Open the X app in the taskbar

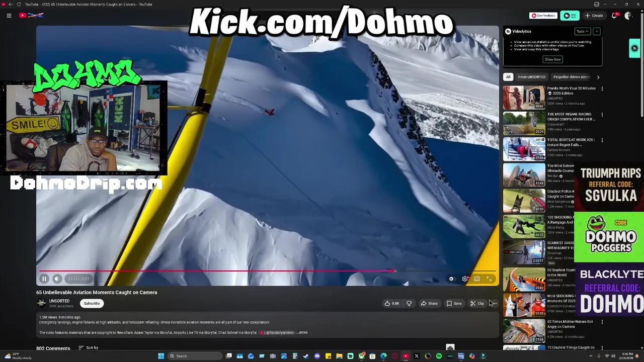(x=417, y=356)
